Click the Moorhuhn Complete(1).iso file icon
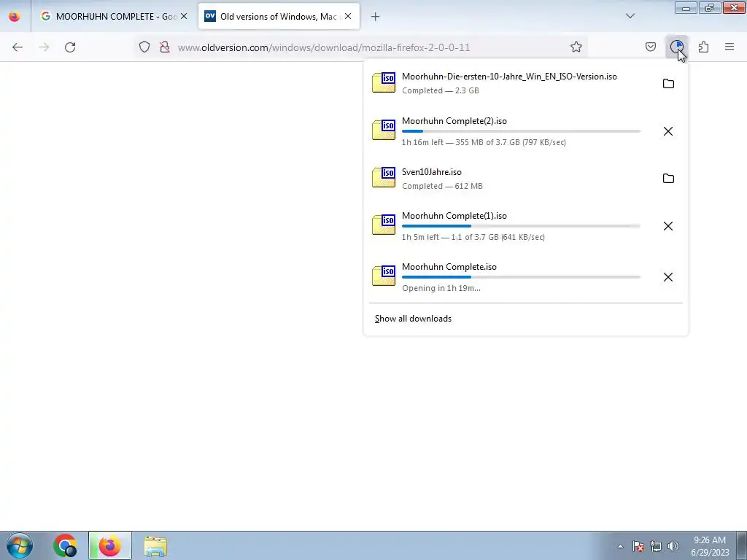 point(384,225)
